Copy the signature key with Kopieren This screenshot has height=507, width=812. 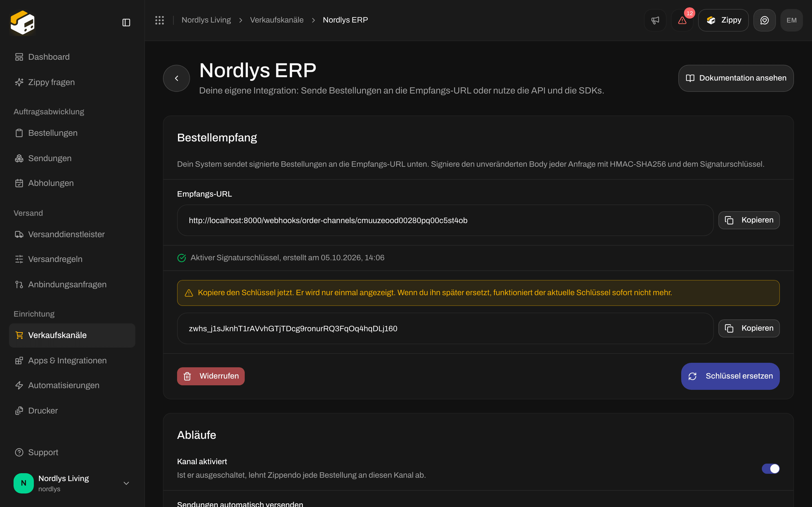click(749, 328)
